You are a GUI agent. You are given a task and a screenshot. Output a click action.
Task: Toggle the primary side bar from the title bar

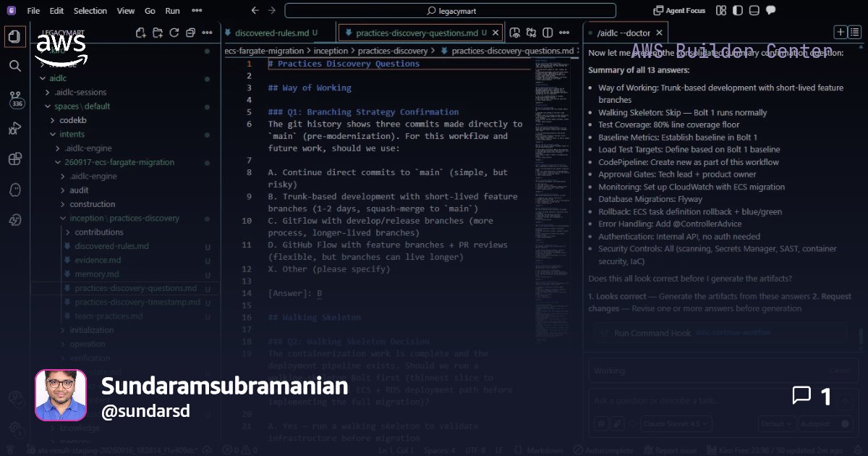tap(737, 11)
